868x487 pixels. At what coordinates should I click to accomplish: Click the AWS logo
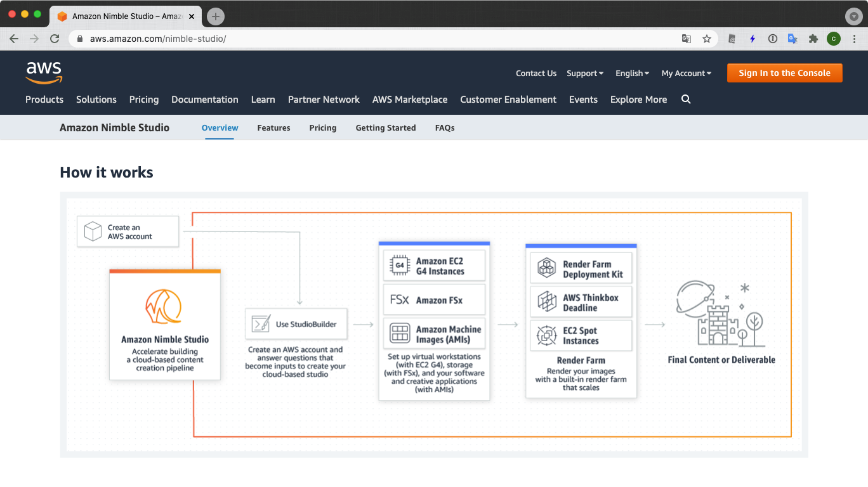[43, 72]
